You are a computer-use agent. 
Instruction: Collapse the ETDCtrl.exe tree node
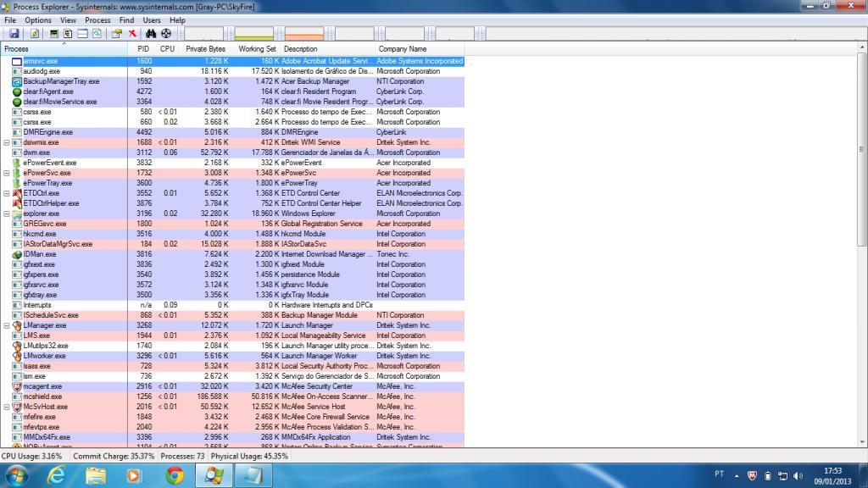(7, 194)
